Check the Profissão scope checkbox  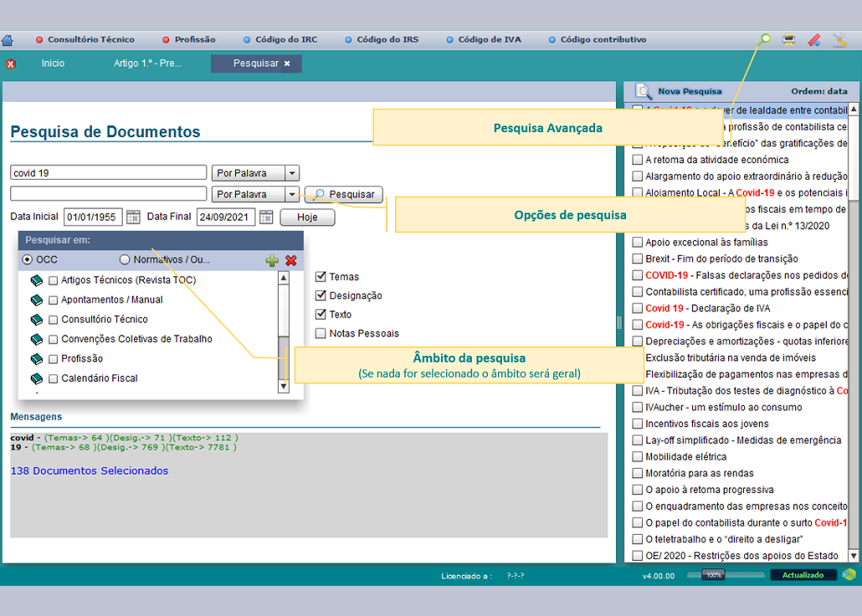[x=54, y=359]
